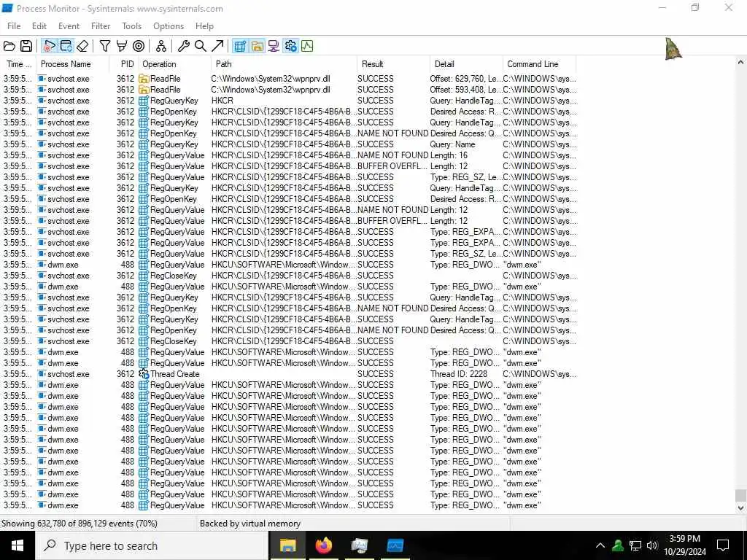Select the RegQueryKey row with path HKCR
Screen dimensions: 747x560
click(289, 101)
